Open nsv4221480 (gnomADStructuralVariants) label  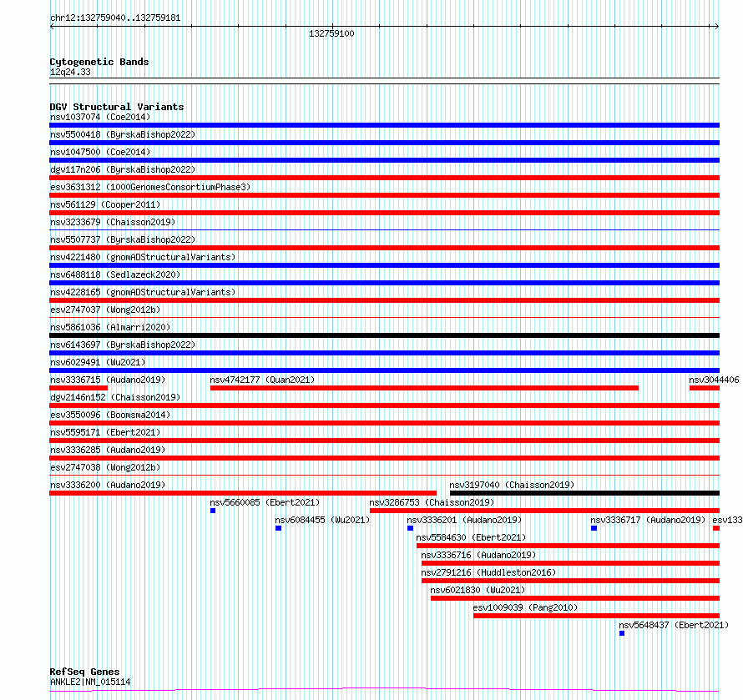coord(143,257)
